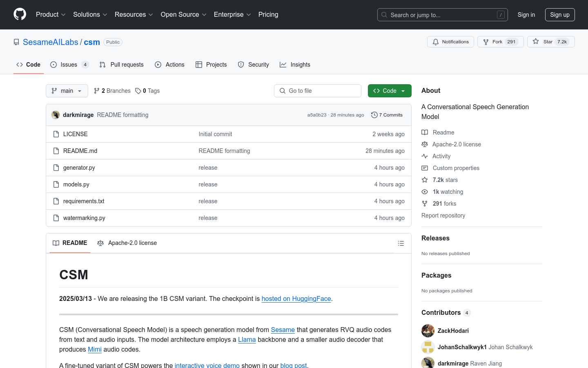Image resolution: width=588 pixels, height=368 pixels.
Task: Click ZackHodari's contributor avatar
Action: click(428, 331)
